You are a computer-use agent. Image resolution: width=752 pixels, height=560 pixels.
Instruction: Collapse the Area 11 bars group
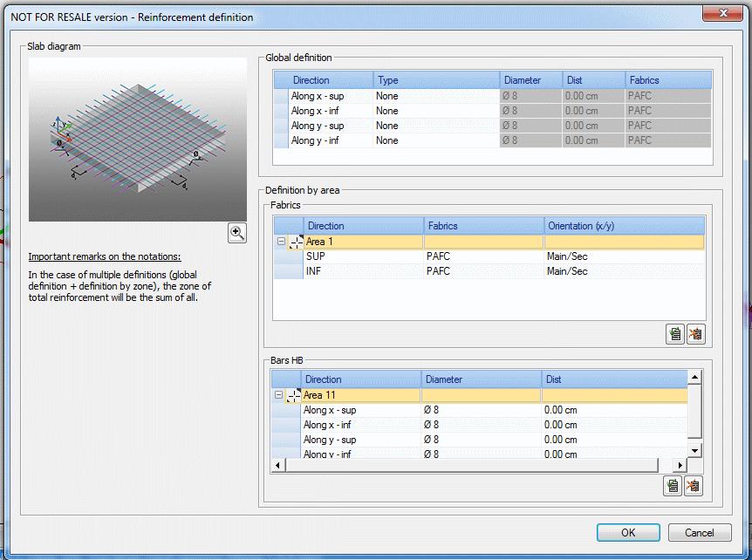coord(278,395)
